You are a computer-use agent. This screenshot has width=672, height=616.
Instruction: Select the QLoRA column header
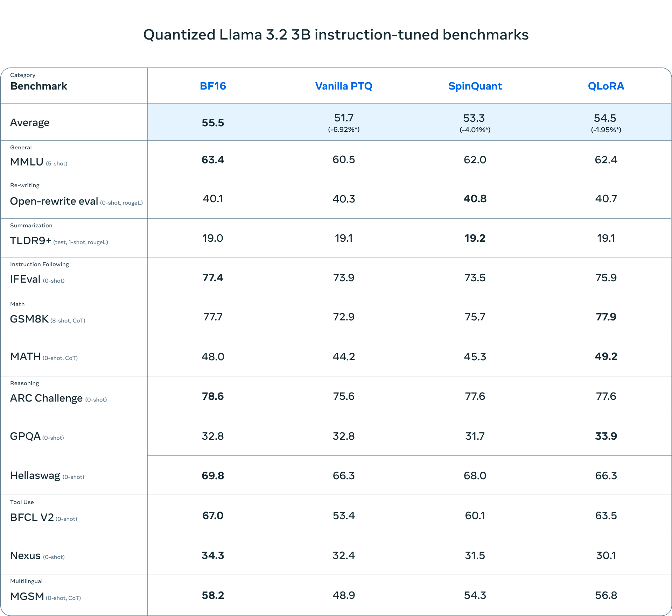606,86
